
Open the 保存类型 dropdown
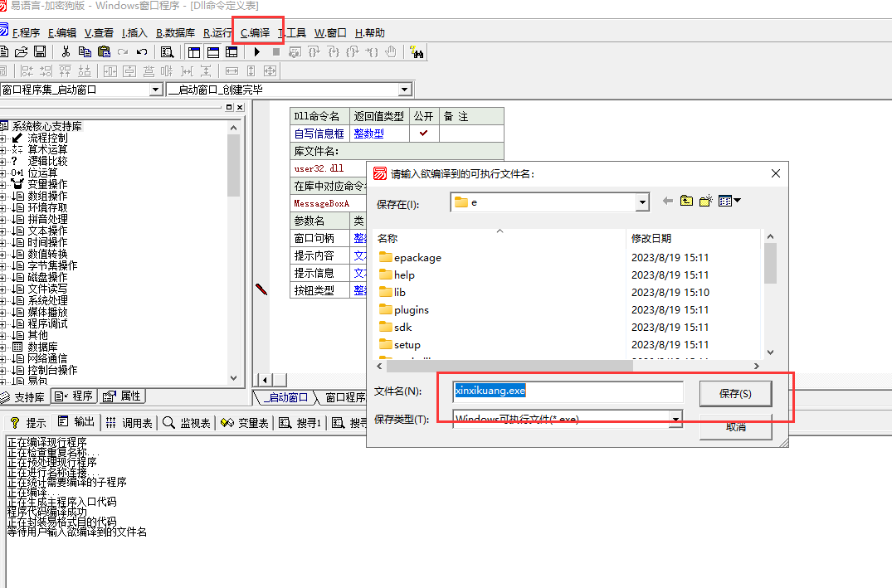point(675,419)
